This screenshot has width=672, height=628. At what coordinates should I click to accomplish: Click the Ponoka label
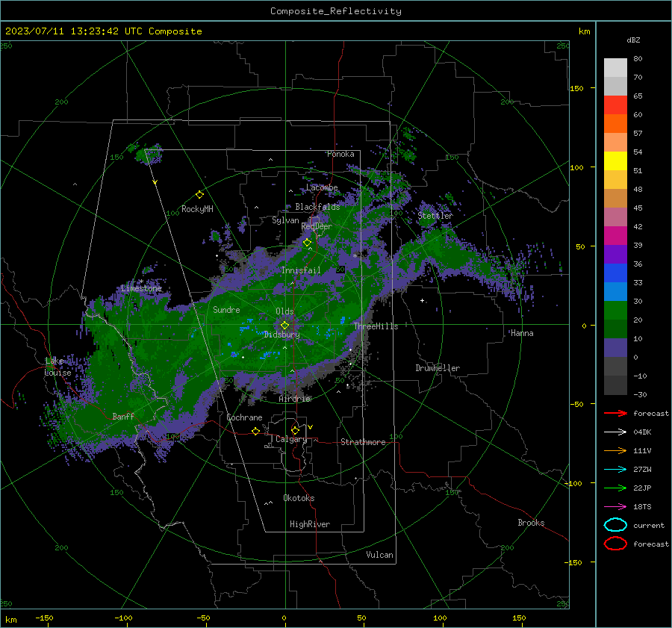pos(340,154)
